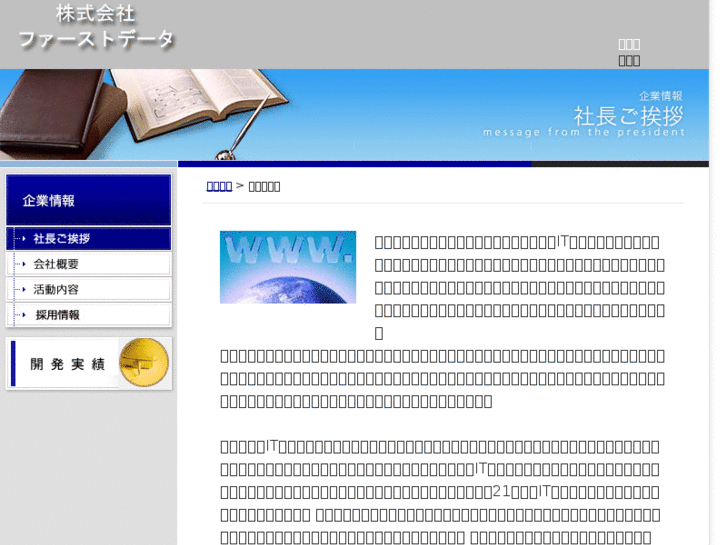Image resolution: width=727 pixels, height=545 pixels.
Task: Open the 開発実績 banner button
Action: click(x=89, y=363)
